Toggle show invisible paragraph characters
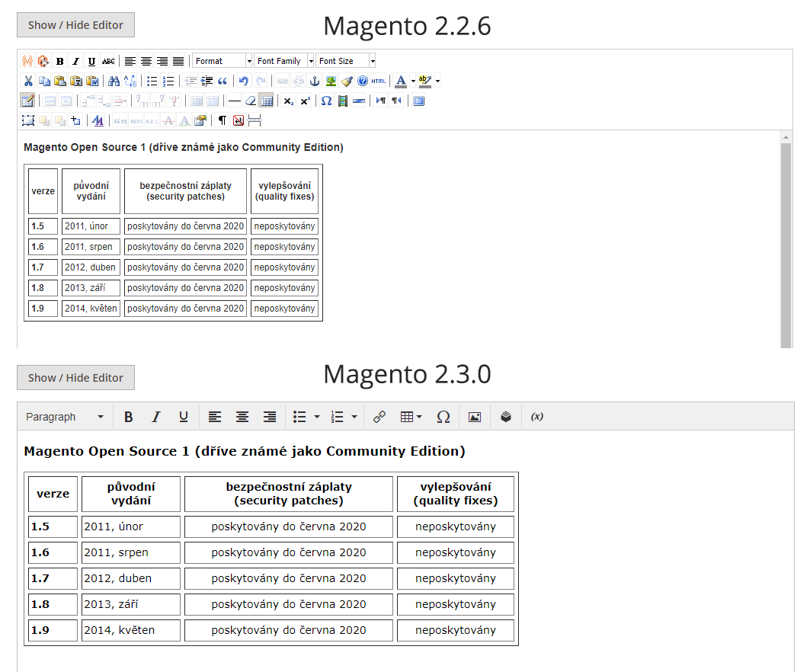This screenshot has width=810, height=672. point(223,120)
